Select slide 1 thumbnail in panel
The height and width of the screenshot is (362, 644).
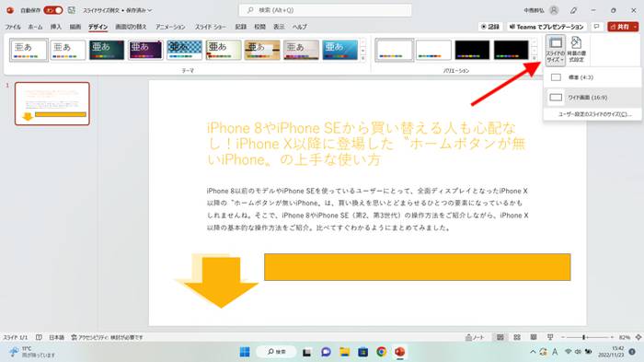coord(52,104)
